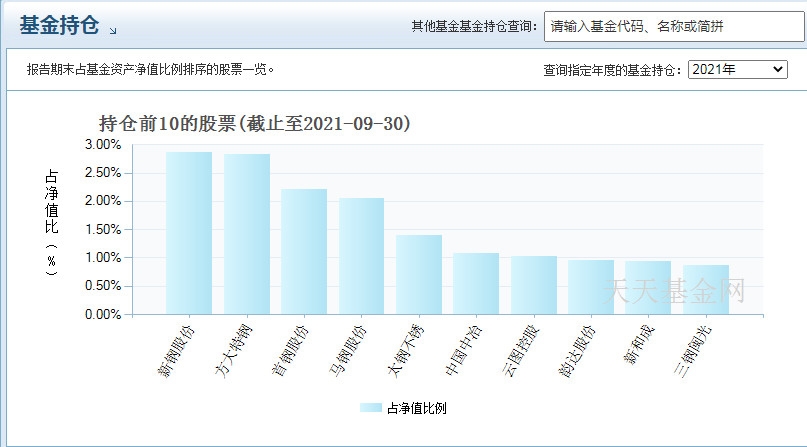This screenshot has height=447, width=807.
Task: Focus the fund code search input field
Action: (675, 27)
